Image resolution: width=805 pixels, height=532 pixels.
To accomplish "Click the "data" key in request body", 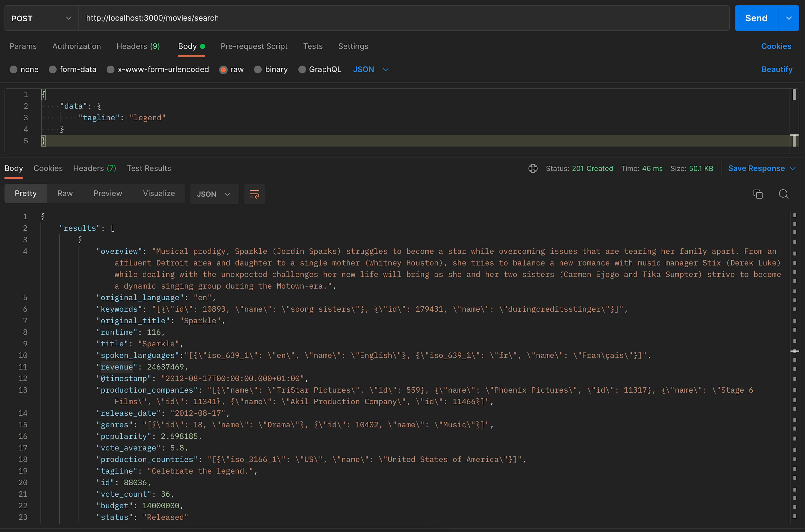I will coord(74,106).
